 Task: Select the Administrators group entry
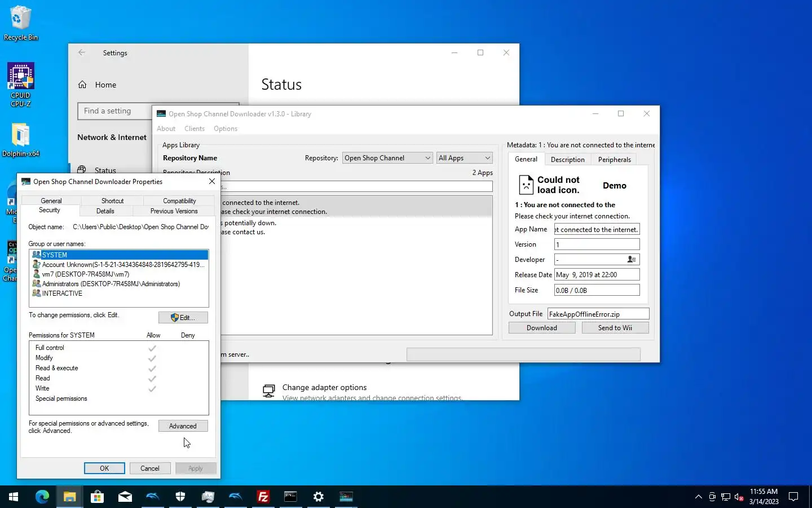pos(120,284)
